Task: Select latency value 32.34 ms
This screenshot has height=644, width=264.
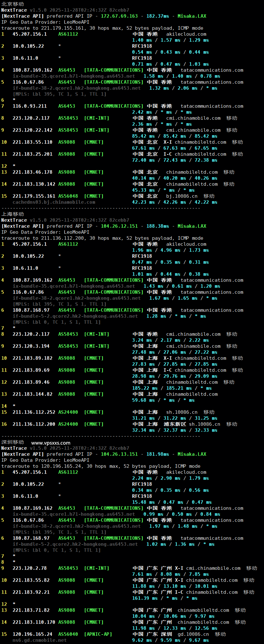Action: 144,430
